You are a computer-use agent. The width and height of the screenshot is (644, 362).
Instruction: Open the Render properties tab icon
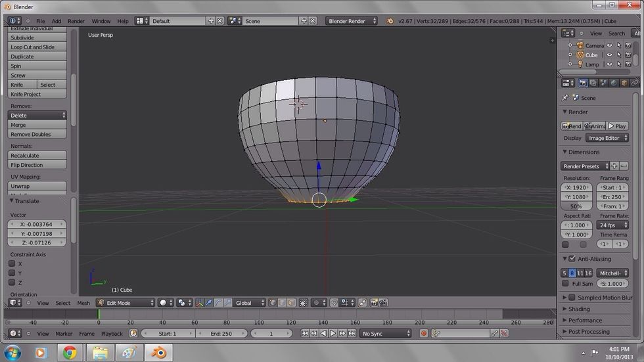click(x=583, y=83)
